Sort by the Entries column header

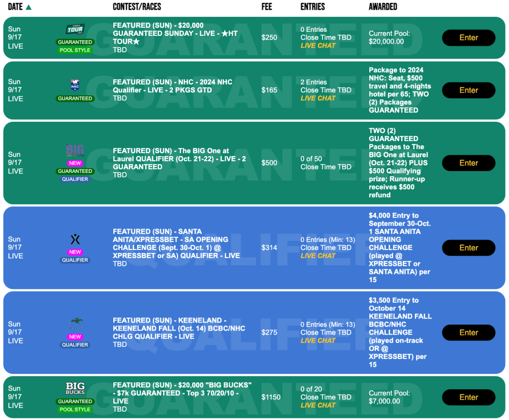coord(313,7)
